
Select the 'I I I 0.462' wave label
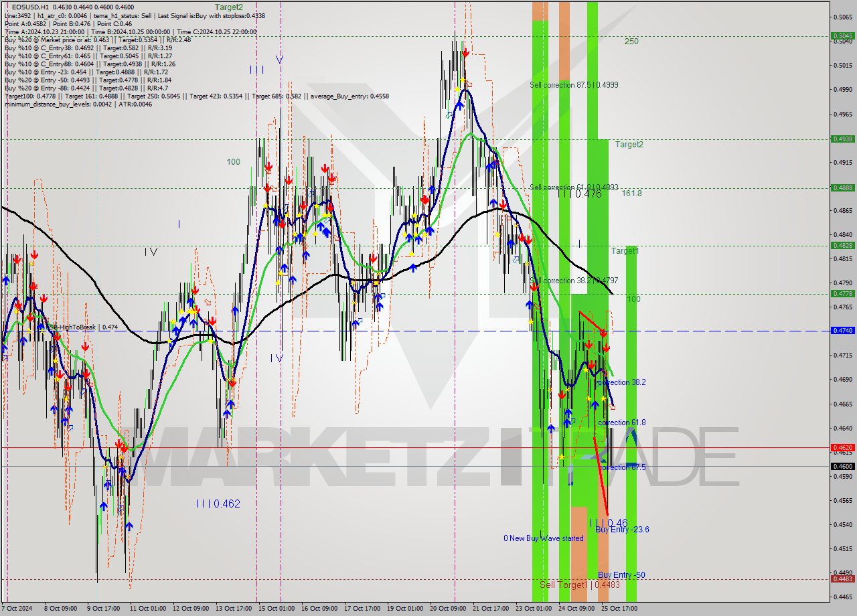[218, 504]
